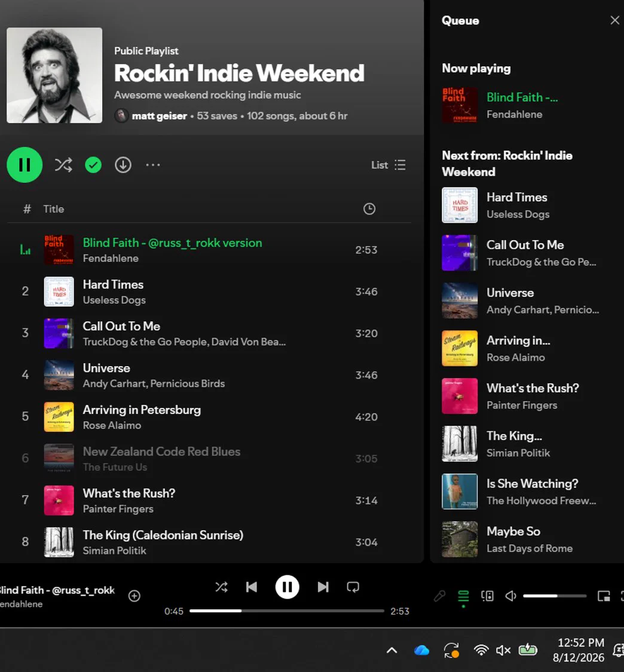The image size is (624, 672).
Task: Click the muted system volume tray icon
Action: pyautogui.click(x=503, y=650)
